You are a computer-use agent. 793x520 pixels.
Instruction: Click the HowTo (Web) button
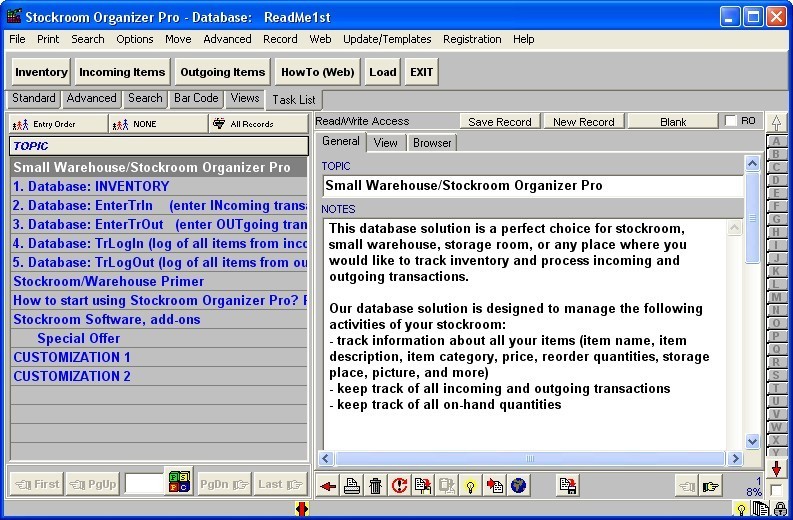[318, 72]
